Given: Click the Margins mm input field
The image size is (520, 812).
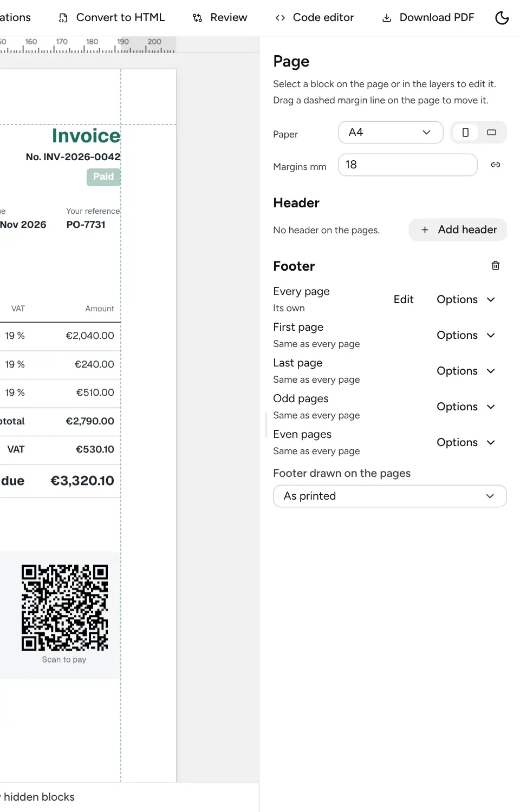Looking at the screenshot, I should coord(408,165).
